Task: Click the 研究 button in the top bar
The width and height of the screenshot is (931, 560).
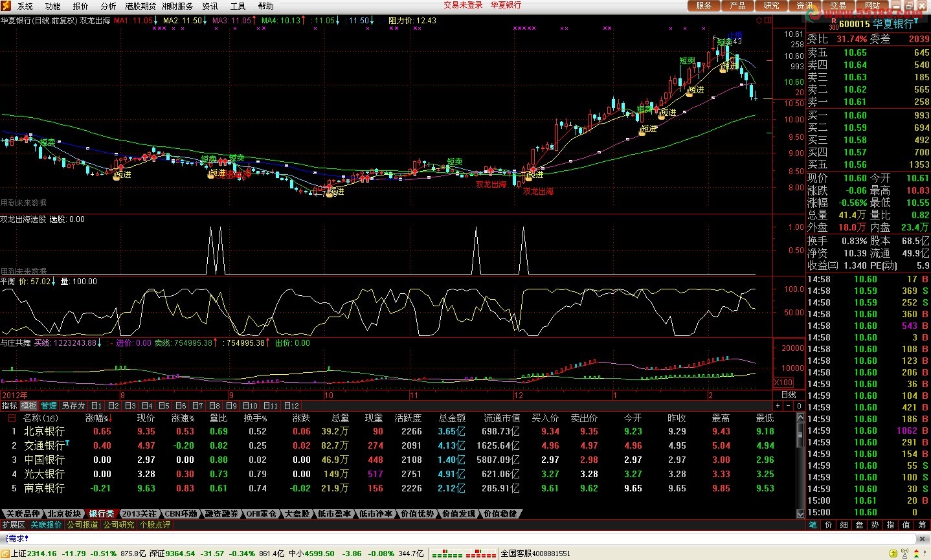Action: click(772, 5)
